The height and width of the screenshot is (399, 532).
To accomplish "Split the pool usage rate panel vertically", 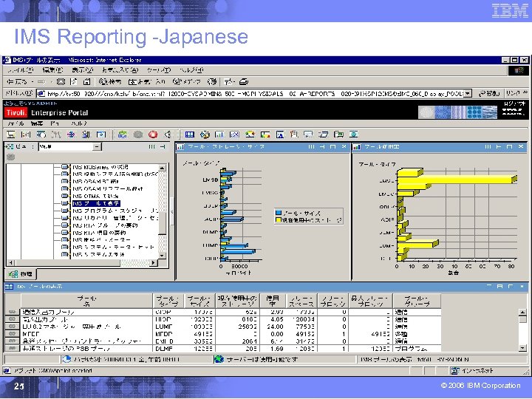I will [x=488, y=147].
